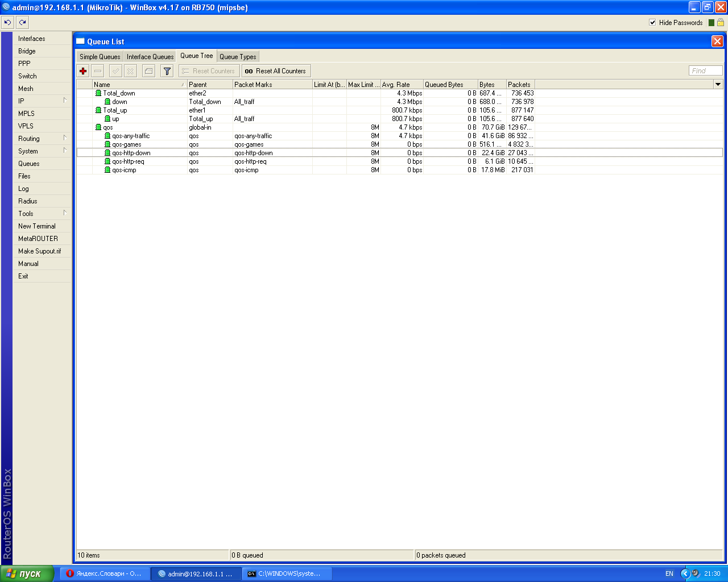Toggle the Hide Passwords checkbox
The height and width of the screenshot is (582, 728).
[x=652, y=23]
